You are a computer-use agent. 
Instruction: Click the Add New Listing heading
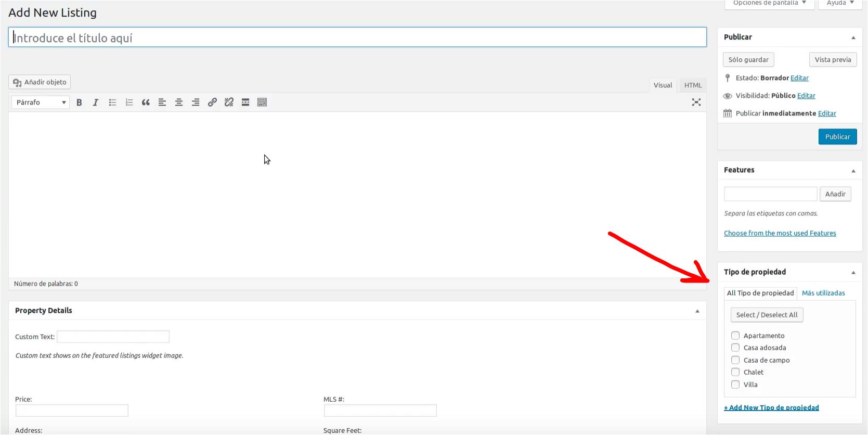click(x=53, y=12)
